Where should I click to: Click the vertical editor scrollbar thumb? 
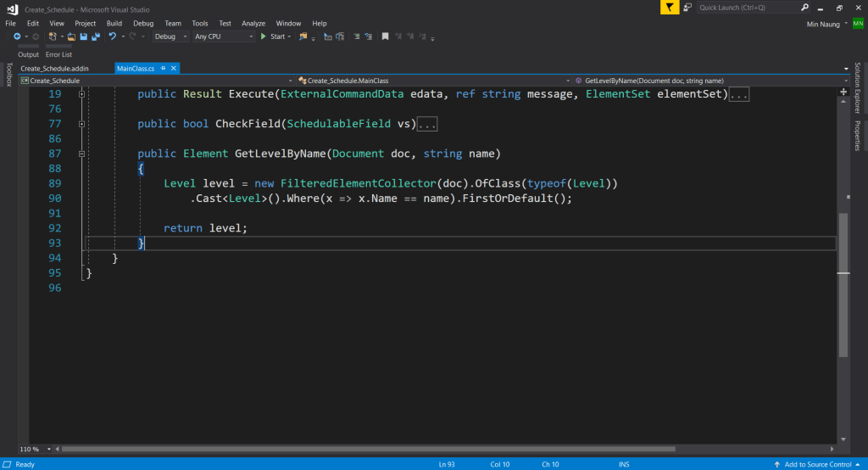pos(843,284)
